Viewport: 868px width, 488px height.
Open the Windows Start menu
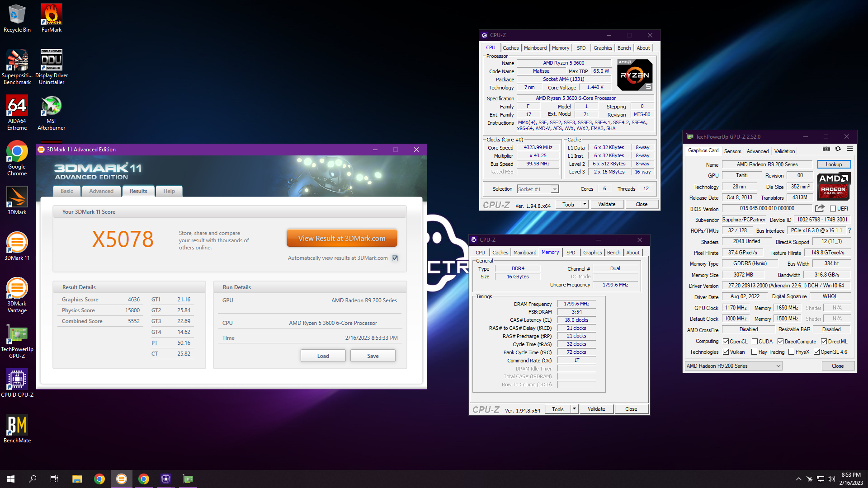(11, 479)
